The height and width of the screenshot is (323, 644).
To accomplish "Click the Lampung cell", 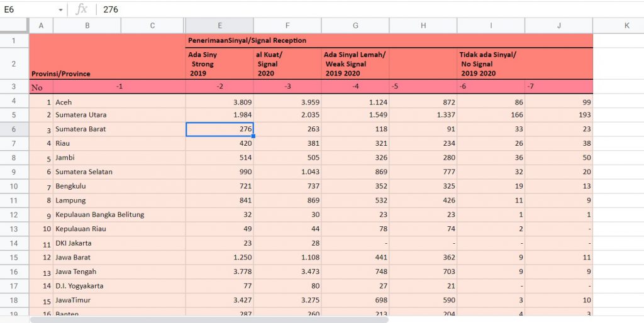I will [x=119, y=200].
